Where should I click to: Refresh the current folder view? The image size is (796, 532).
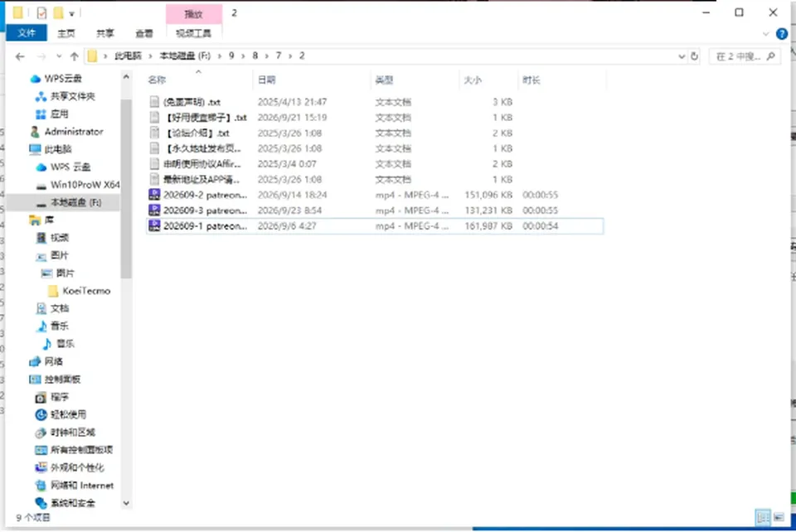pos(695,56)
